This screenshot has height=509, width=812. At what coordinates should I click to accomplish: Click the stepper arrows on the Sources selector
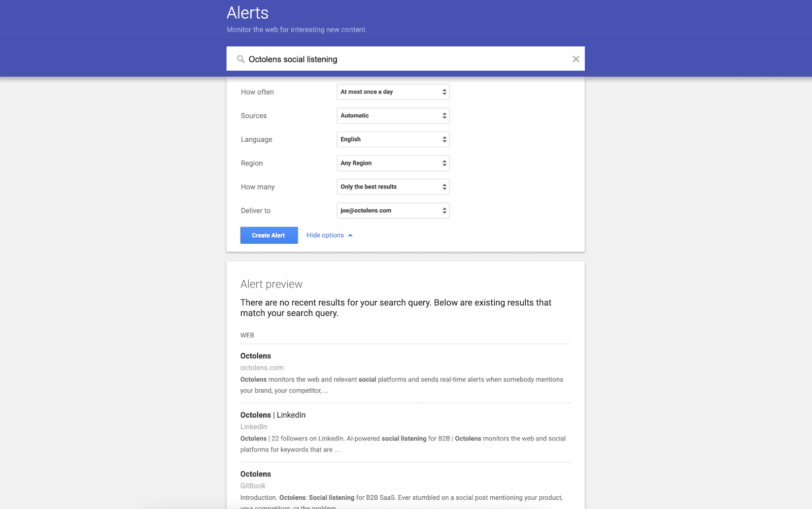coord(444,115)
